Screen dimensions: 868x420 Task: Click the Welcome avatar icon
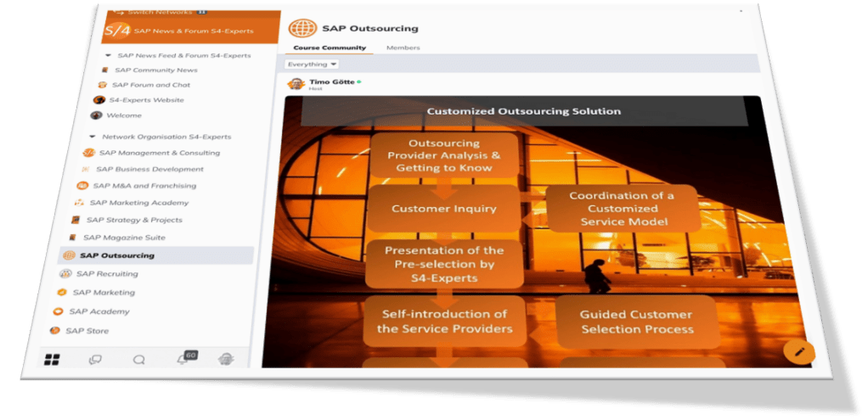click(x=96, y=115)
